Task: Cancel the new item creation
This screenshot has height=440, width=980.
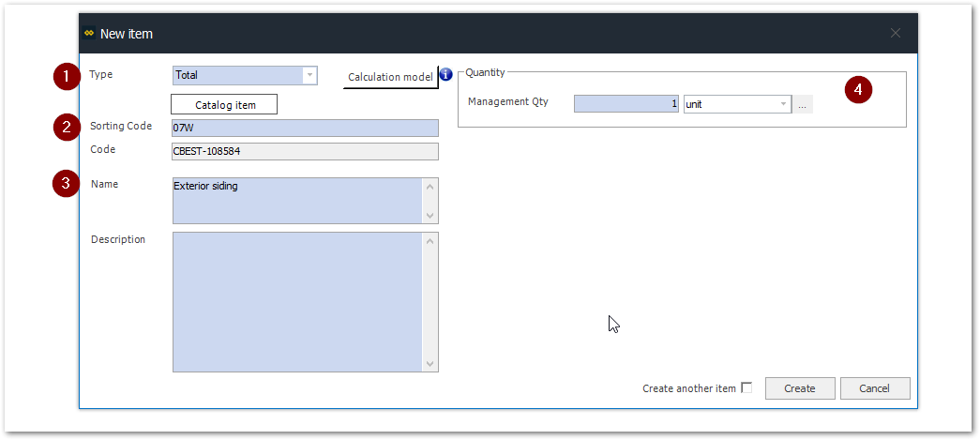Action: tap(874, 388)
